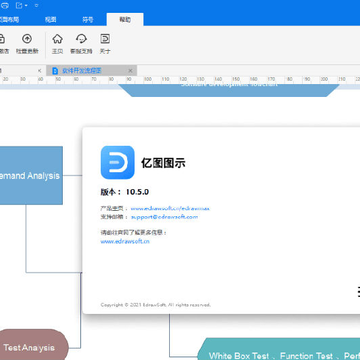Screen dimensions: 360x360
Task: Select the Software Development flowchart title shape
Action: coord(229,90)
